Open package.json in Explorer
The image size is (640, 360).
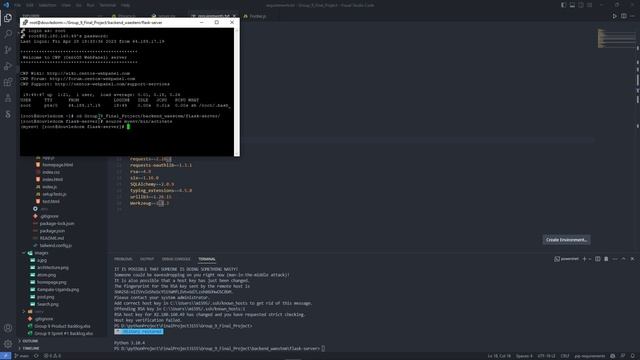click(52, 231)
